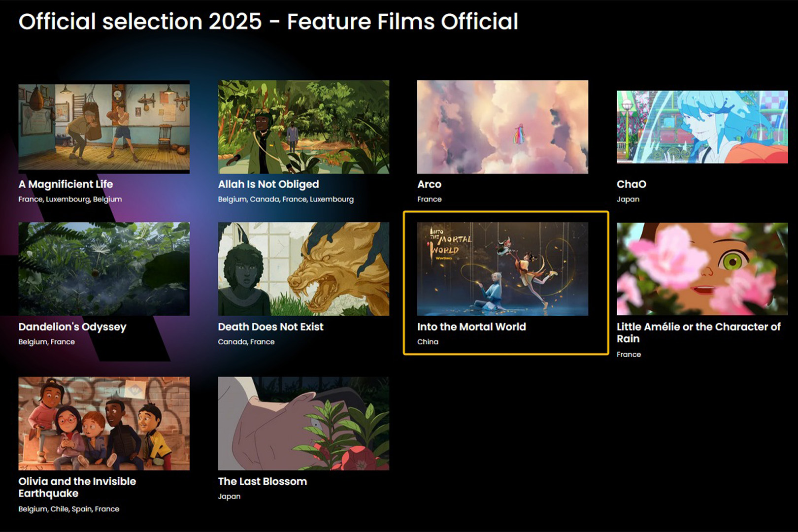The image size is (798, 532).
Task: Open the Death Does Not Exist thumbnail
Action: [x=303, y=268]
